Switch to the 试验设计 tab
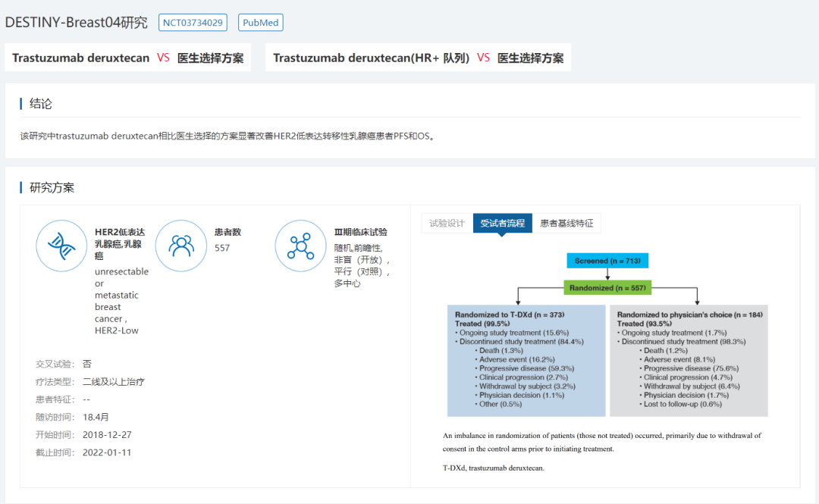Image resolution: width=819 pixels, height=504 pixels. [447, 223]
